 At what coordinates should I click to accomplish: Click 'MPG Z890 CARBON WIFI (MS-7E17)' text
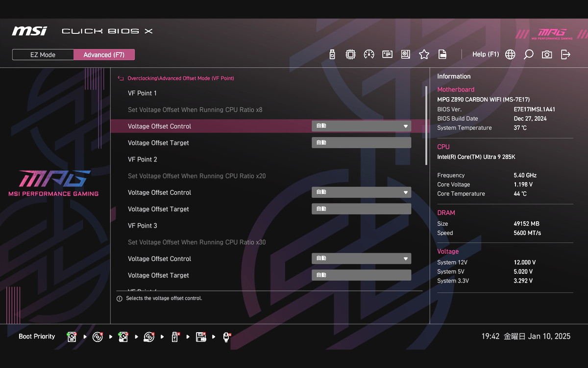[483, 100]
